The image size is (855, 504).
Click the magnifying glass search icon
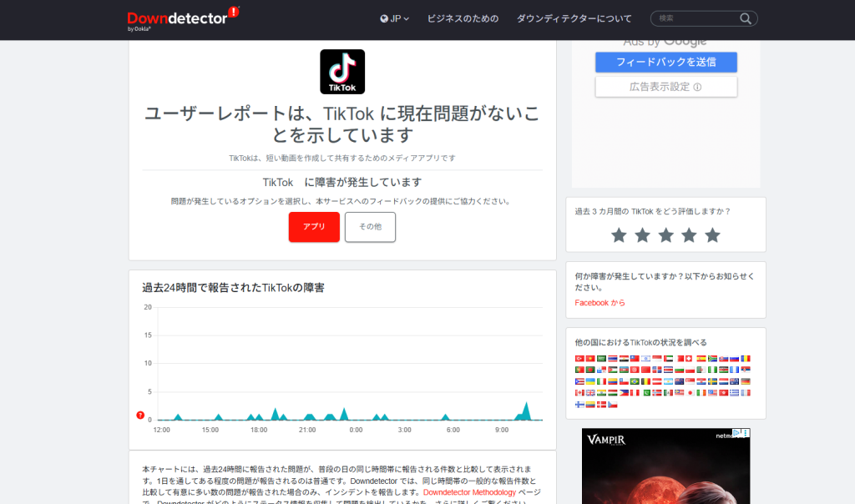tap(746, 18)
